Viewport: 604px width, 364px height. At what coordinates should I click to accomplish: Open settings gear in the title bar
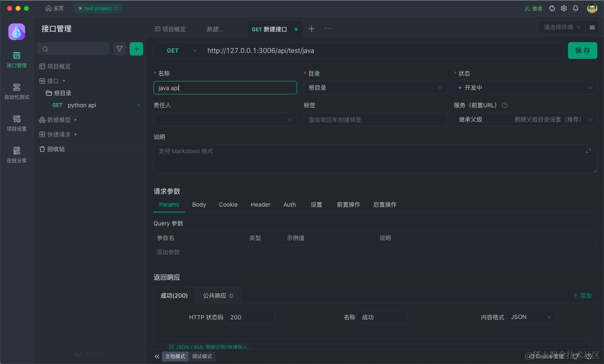(x=564, y=8)
